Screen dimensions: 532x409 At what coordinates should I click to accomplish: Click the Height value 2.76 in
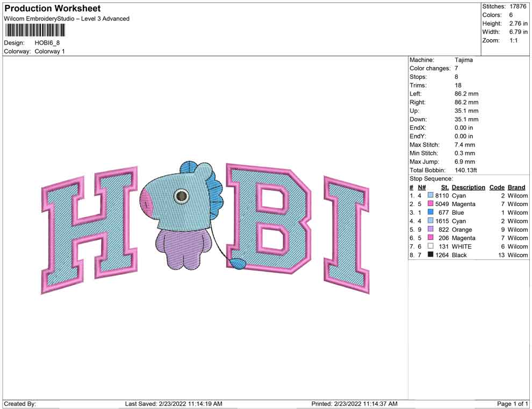[x=519, y=24]
